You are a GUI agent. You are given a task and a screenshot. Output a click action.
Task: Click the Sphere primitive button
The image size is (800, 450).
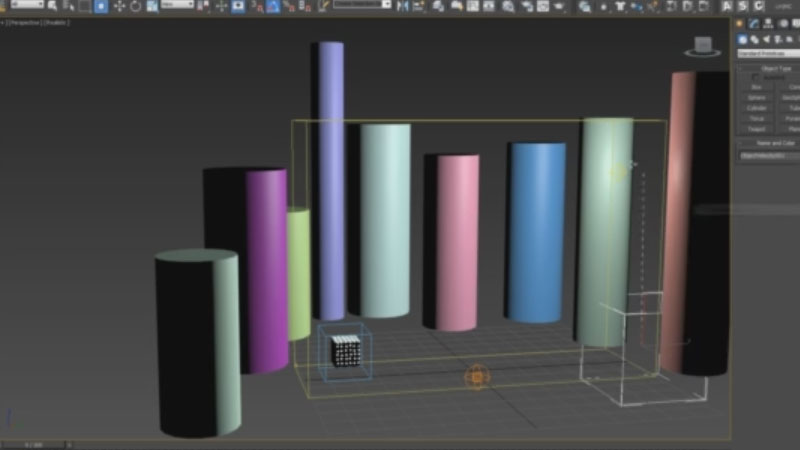pyautogui.click(x=757, y=97)
